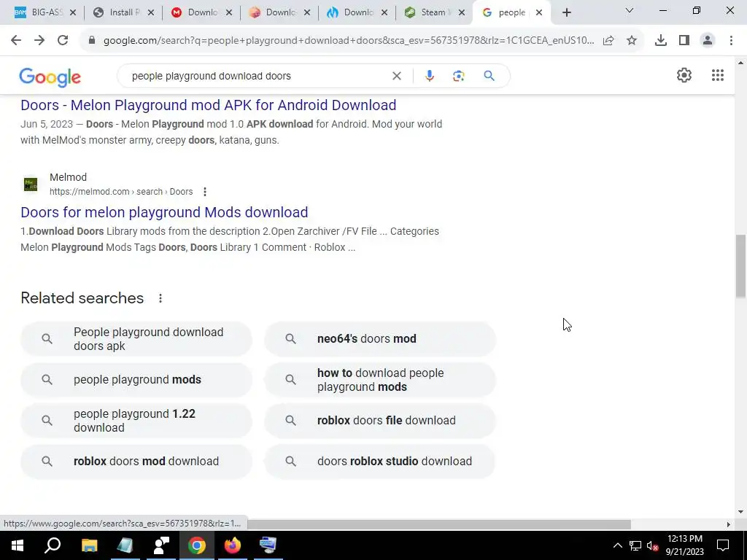
Task: Reload the current page
Action: (63, 41)
